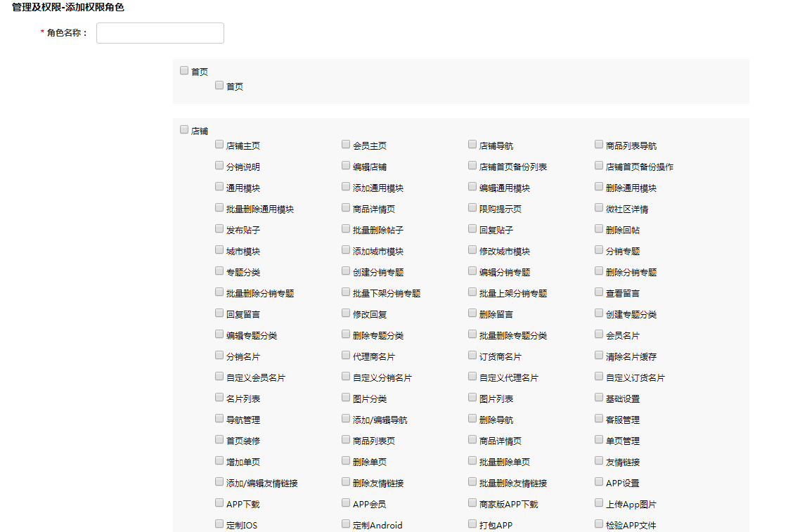This screenshot has width=807, height=532.
Task: Check the 添加/编辑友情链接 box
Action: pyautogui.click(x=219, y=482)
